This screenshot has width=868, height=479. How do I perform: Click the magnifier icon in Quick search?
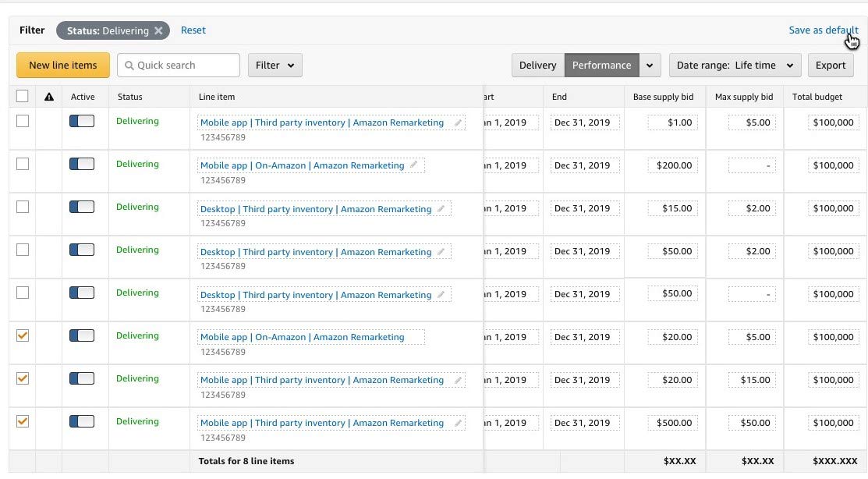[129, 65]
